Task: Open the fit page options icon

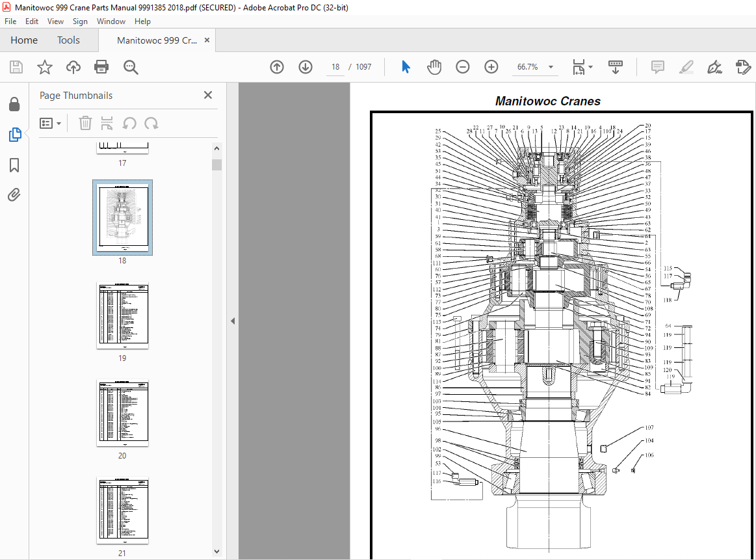Action: [x=582, y=67]
